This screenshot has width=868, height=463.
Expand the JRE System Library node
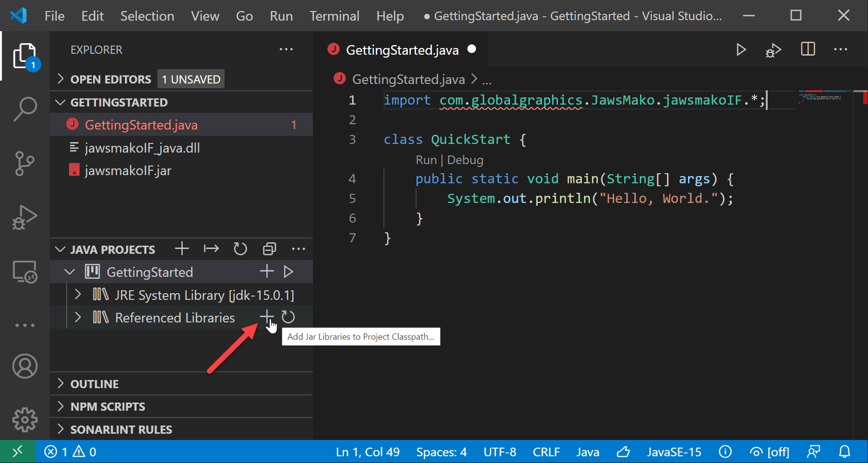pyautogui.click(x=78, y=295)
